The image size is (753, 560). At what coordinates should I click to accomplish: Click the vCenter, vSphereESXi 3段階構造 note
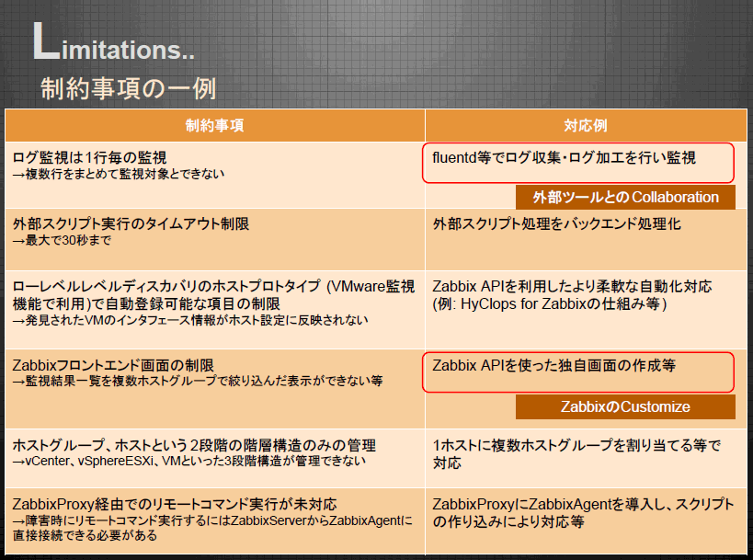coord(189,461)
